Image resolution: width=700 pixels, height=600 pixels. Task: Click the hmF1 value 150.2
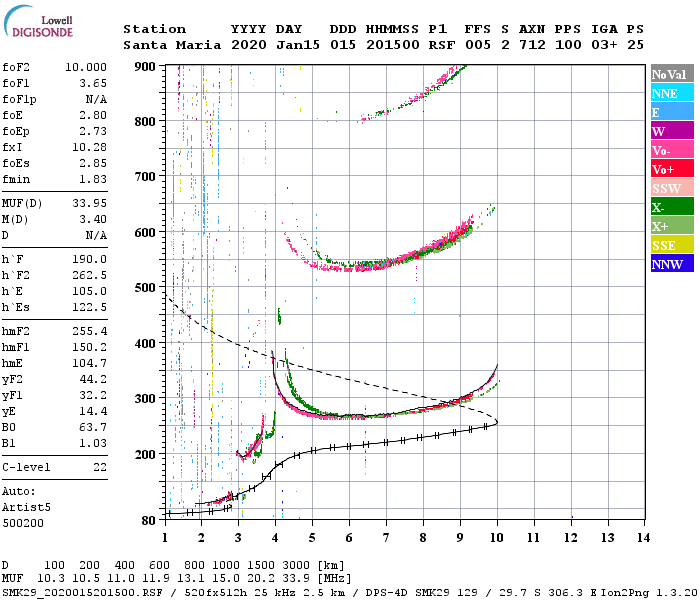89,347
